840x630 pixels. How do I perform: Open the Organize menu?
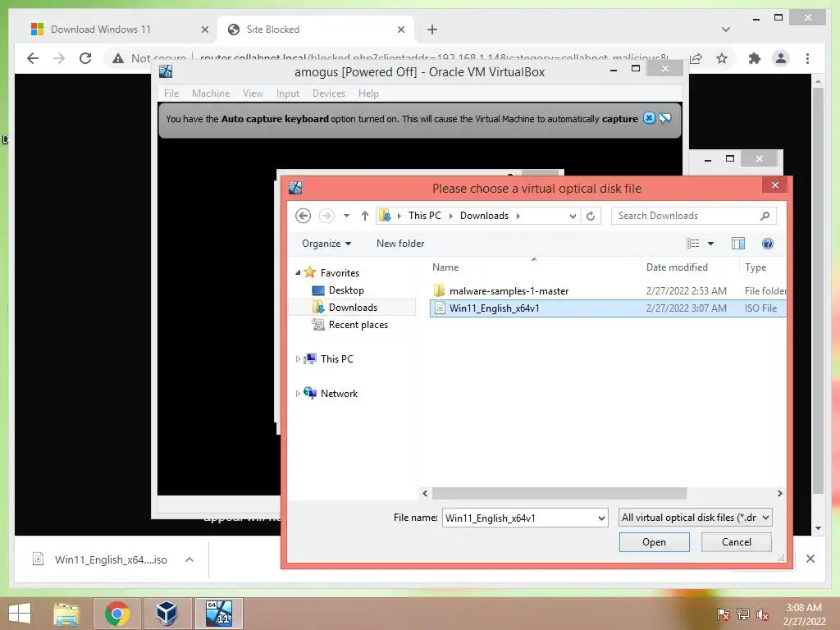(326, 244)
